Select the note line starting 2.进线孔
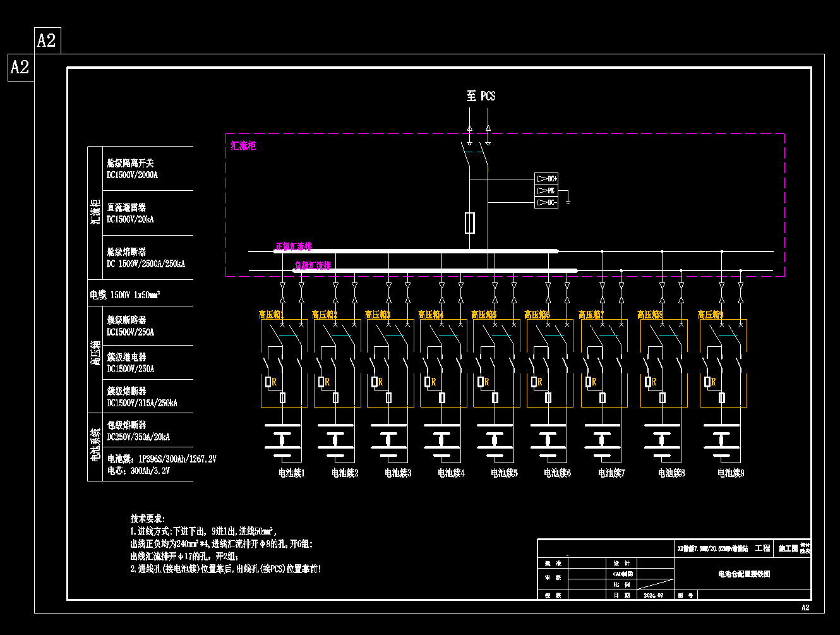The width and height of the screenshot is (840, 635). 226,569
